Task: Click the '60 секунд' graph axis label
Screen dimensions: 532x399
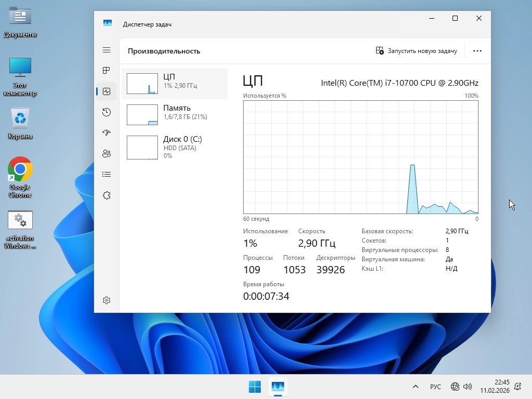Action: coord(256,219)
